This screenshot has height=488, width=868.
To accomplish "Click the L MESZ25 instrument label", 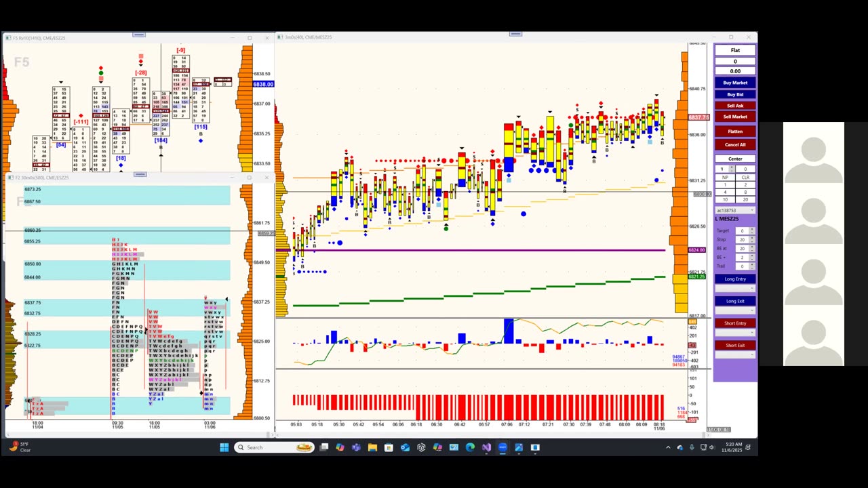I will 728,219.
